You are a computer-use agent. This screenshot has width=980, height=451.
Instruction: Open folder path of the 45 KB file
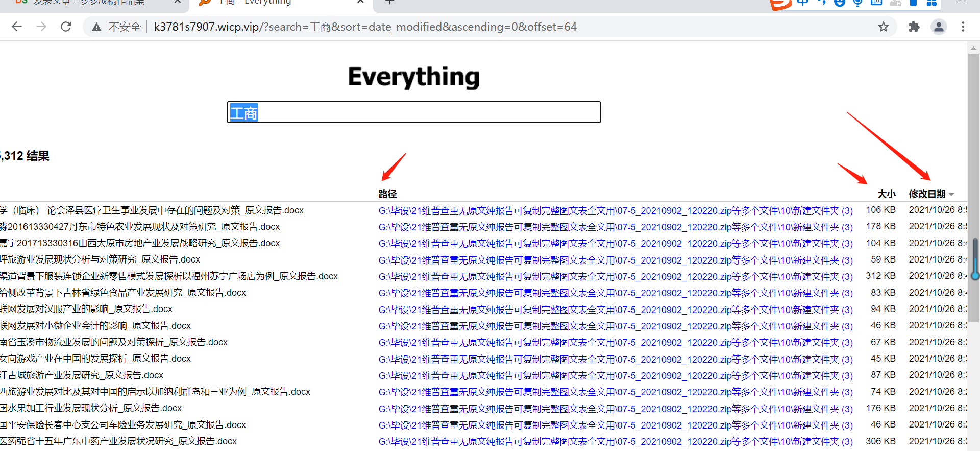click(x=616, y=359)
